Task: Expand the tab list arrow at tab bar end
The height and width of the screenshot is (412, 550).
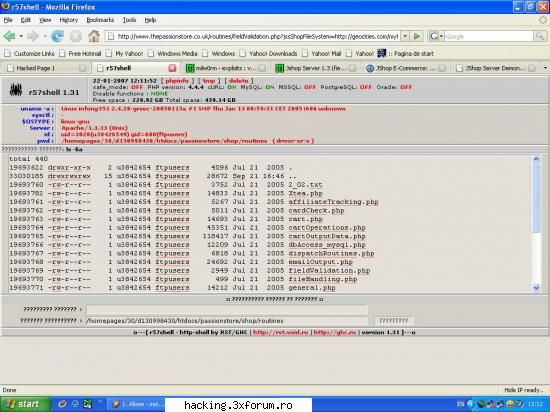Action: pyautogui.click(x=545, y=68)
